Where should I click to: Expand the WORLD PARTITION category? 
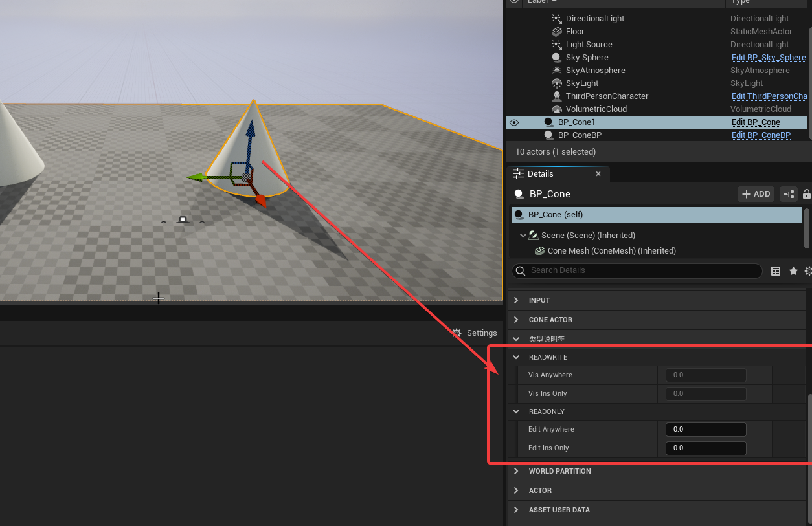[516, 471]
